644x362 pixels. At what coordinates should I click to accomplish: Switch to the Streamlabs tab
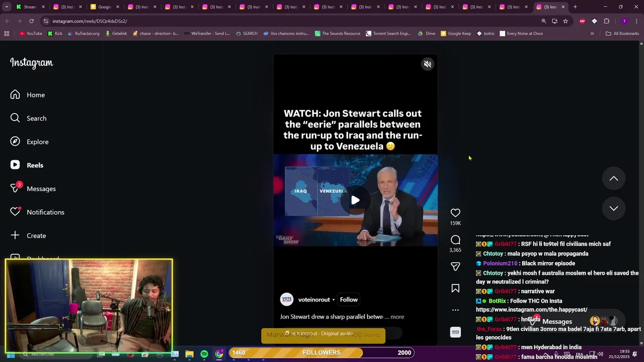pos(30,7)
